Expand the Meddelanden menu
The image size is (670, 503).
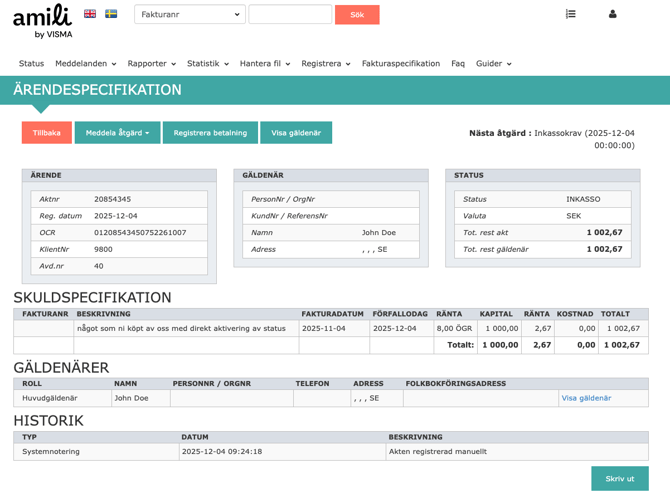pos(85,63)
